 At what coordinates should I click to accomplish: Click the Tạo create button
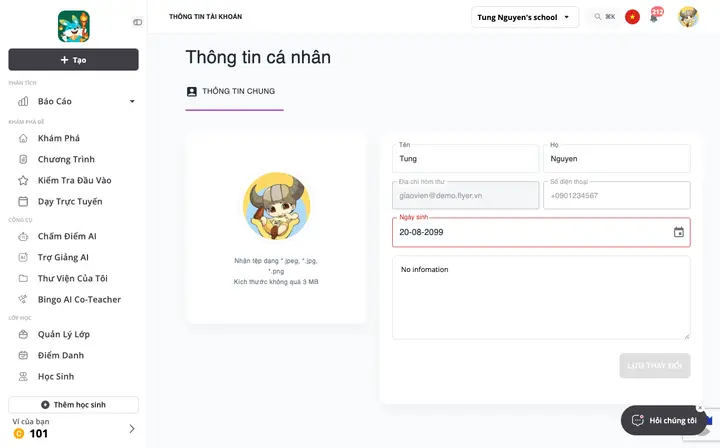[x=73, y=60]
